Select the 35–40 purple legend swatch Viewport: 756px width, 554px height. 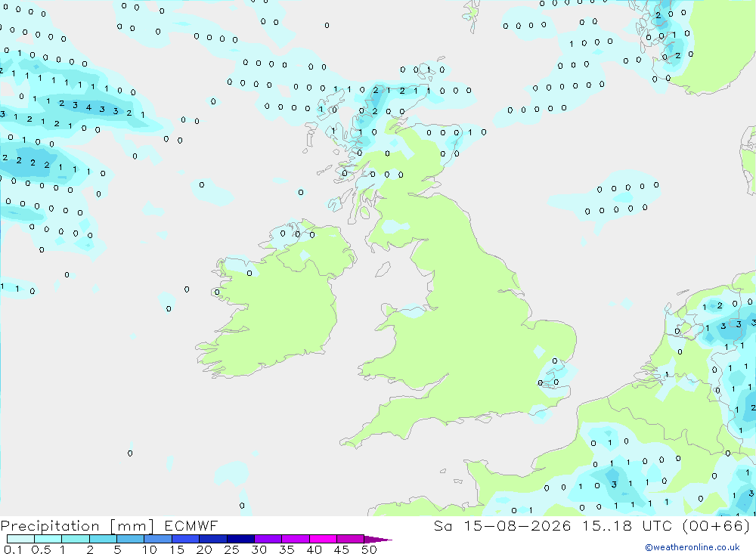click(x=295, y=539)
